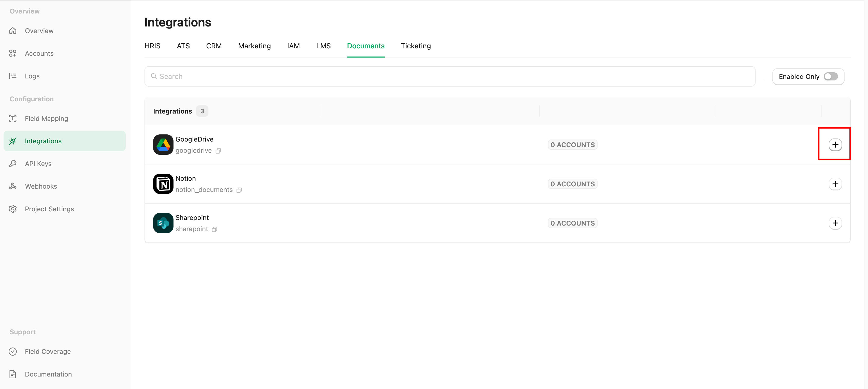Switch to the IAM tab
The image size is (868, 389).
(x=294, y=46)
